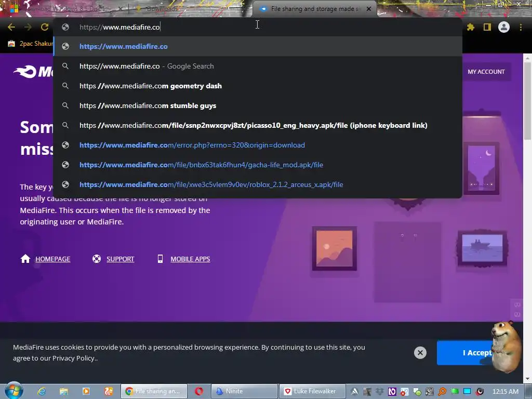Click the orange magnifier tray icon
Viewport: 532px width, 399px height.
coord(442,392)
